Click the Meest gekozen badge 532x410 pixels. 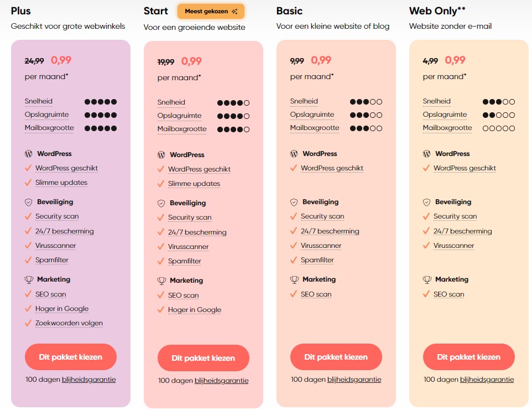pos(211,12)
